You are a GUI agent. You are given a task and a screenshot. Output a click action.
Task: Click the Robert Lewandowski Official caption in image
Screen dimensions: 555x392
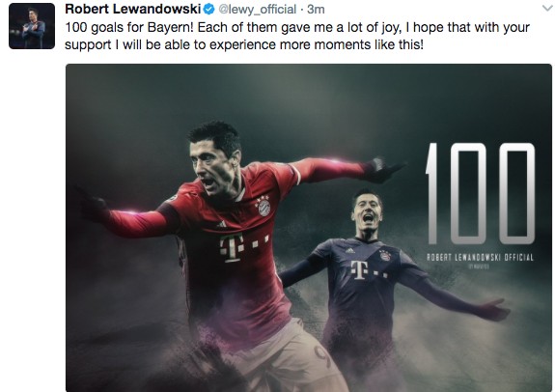(x=480, y=258)
